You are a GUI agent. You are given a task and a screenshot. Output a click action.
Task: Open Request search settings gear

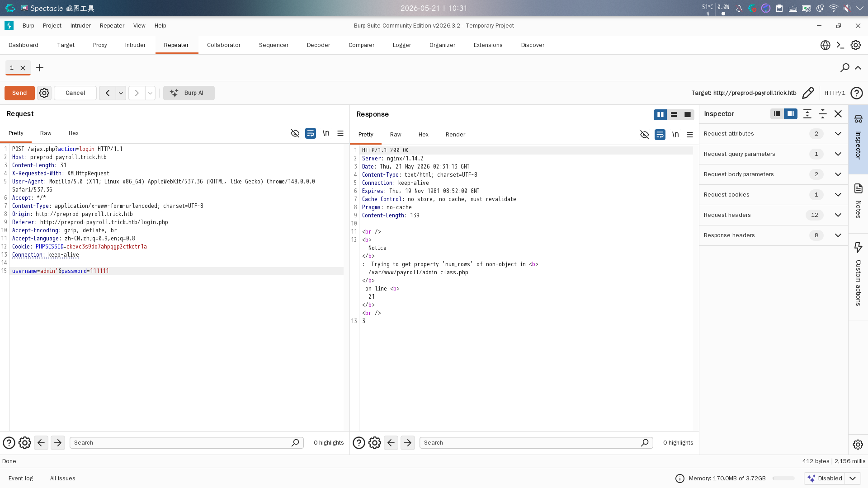[x=25, y=443]
